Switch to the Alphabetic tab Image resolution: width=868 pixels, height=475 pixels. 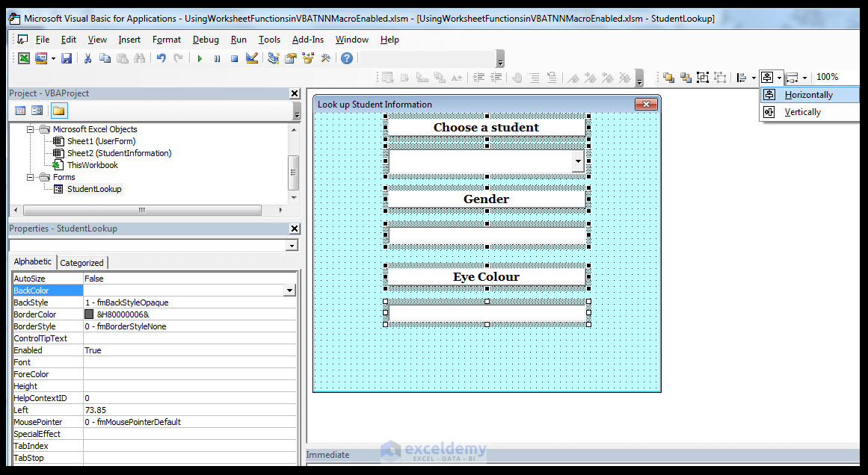(33, 261)
